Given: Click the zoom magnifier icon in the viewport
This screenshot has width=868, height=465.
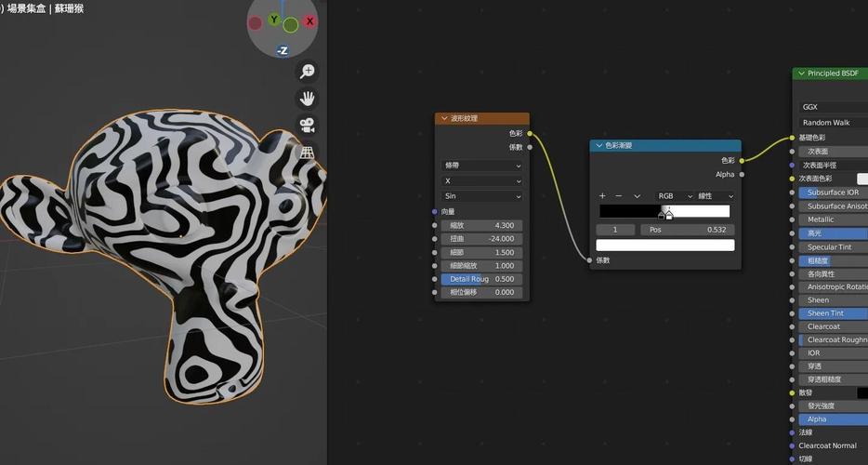Looking at the screenshot, I should [307, 71].
